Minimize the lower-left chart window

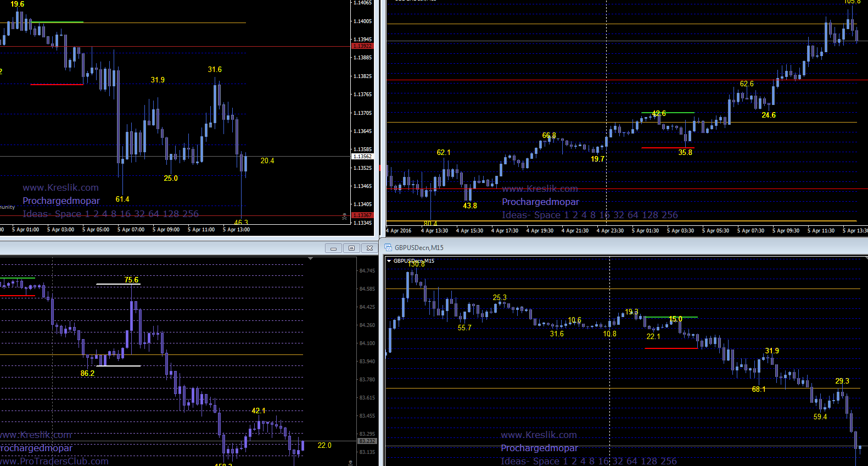333,248
